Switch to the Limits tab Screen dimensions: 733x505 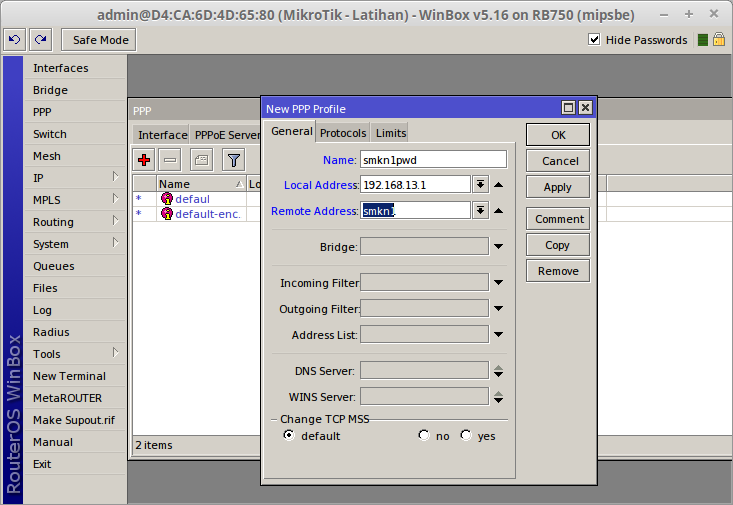pyautogui.click(x=390, y=133)
